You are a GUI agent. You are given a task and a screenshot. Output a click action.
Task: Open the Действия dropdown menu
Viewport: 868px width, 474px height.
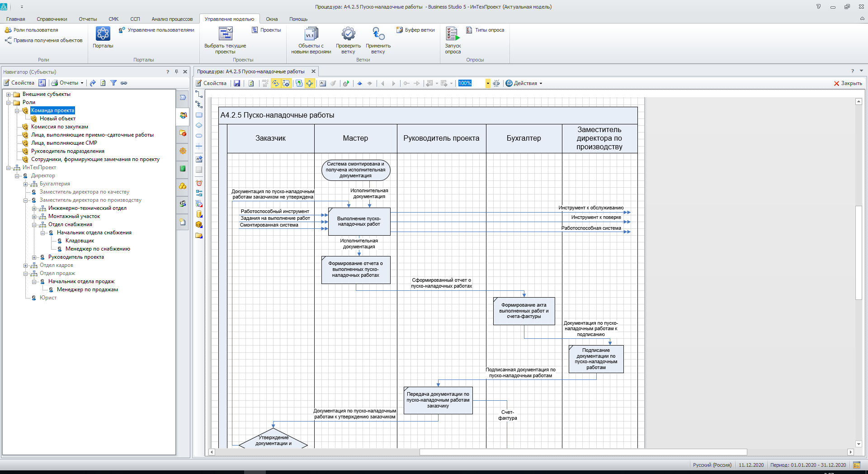(524, 83)
